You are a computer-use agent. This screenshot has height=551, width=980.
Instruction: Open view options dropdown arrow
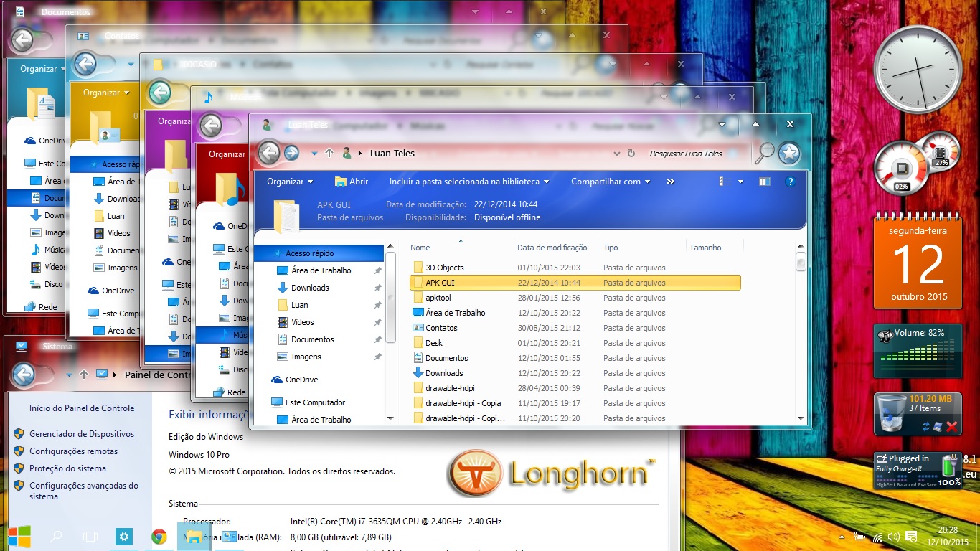(x=740, y=182)
